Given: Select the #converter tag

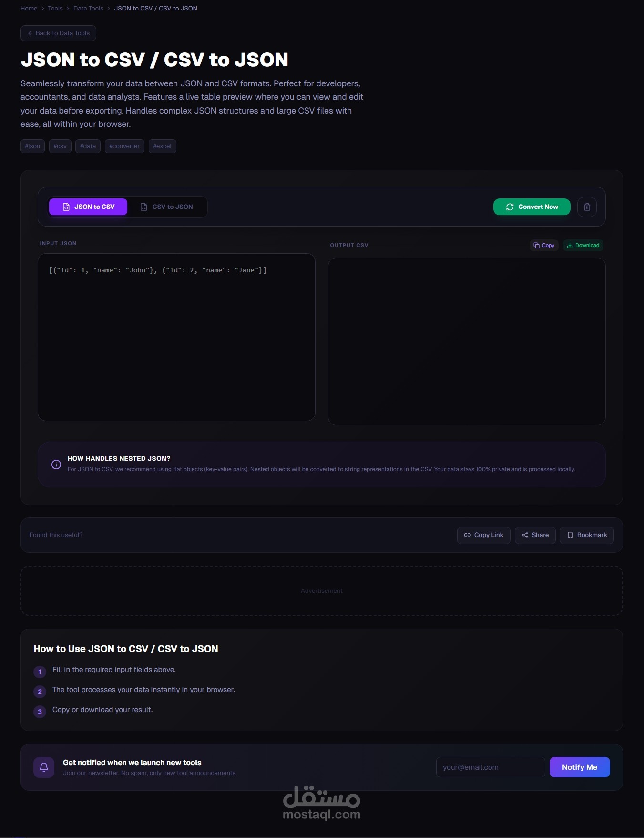Looking at the screenshot, I should (124, 146).
